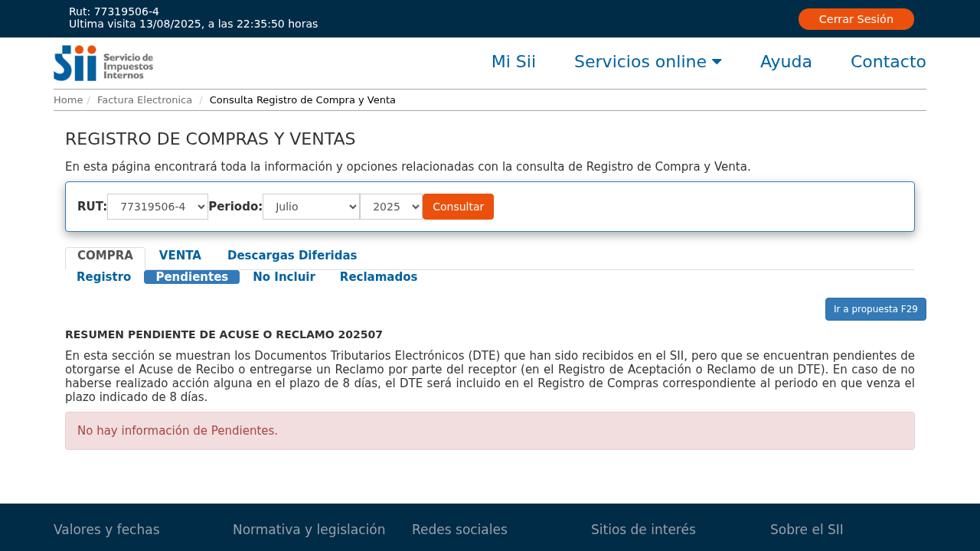Open the year dropdown showing 2025

(391, 207)
